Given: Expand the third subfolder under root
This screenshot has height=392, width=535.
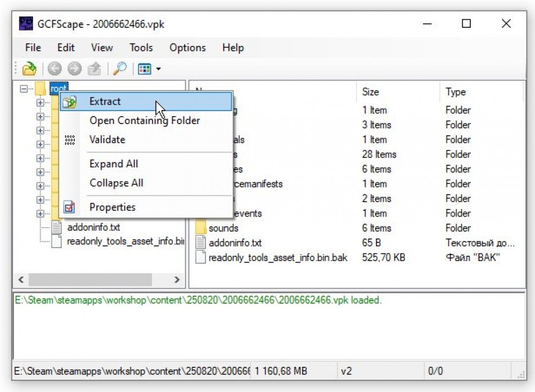Looking at the screenshot, I should pyautogui.click(x=40, y=130).
